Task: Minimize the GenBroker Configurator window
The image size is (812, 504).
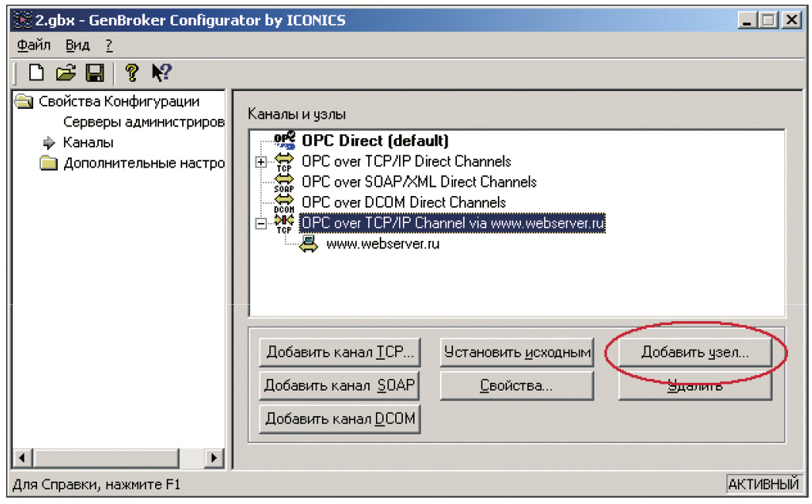Action: point(746,20)
